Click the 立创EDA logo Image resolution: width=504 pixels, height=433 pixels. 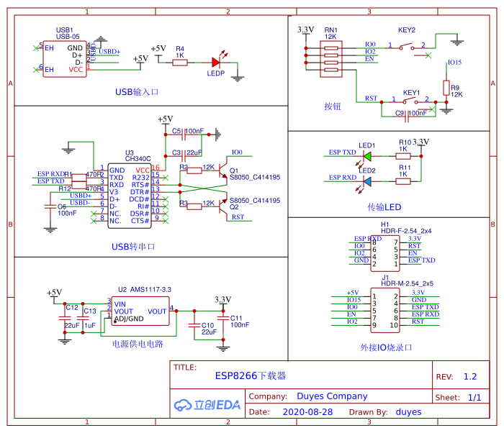207,405
